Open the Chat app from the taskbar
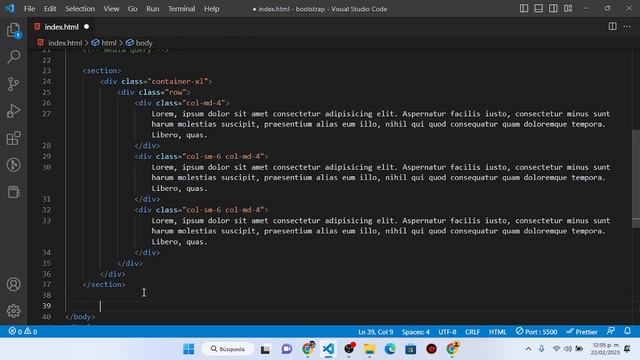Viewport: 640px width, 360px height. 287,349
